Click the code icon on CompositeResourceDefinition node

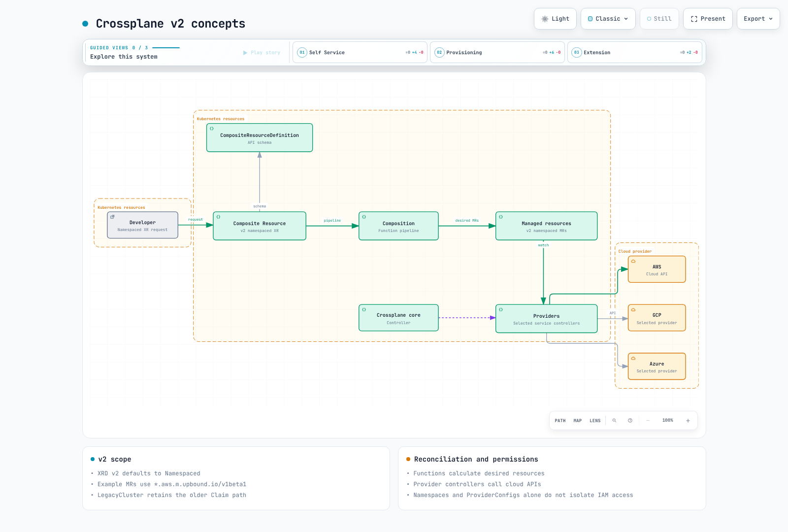pos(212,129)
